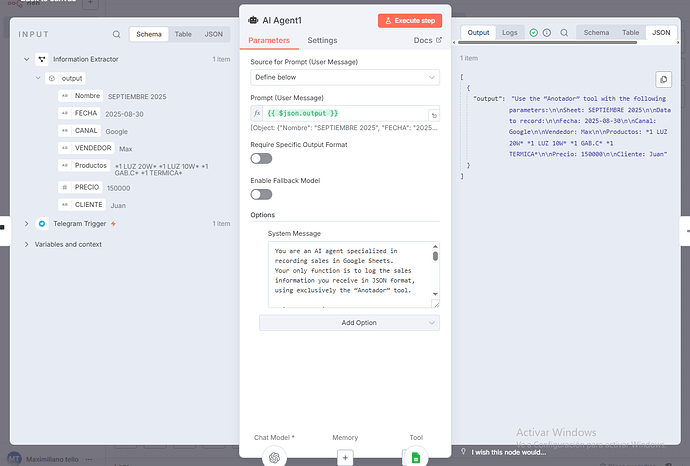Click the lightbulb icon beside 'I wish this node would...'
Image resolution: width=690 pixels, height=466 pixels.
(463, 451)
